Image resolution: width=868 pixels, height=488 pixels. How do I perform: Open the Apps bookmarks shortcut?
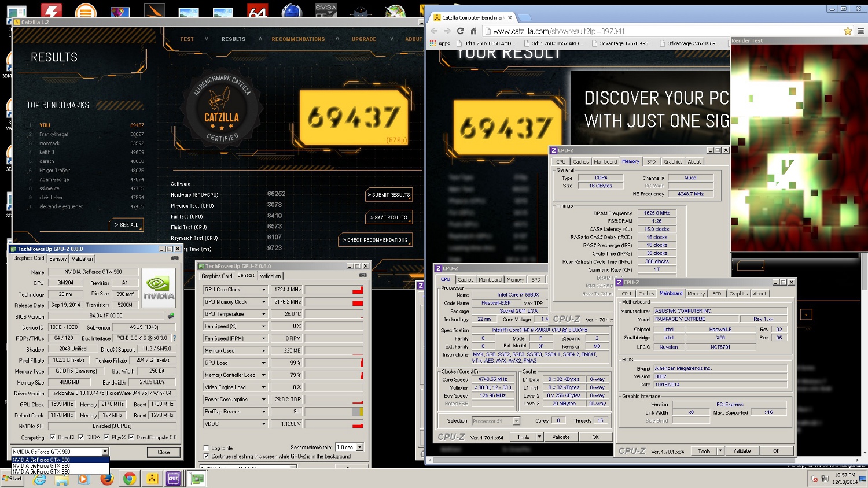440,43
